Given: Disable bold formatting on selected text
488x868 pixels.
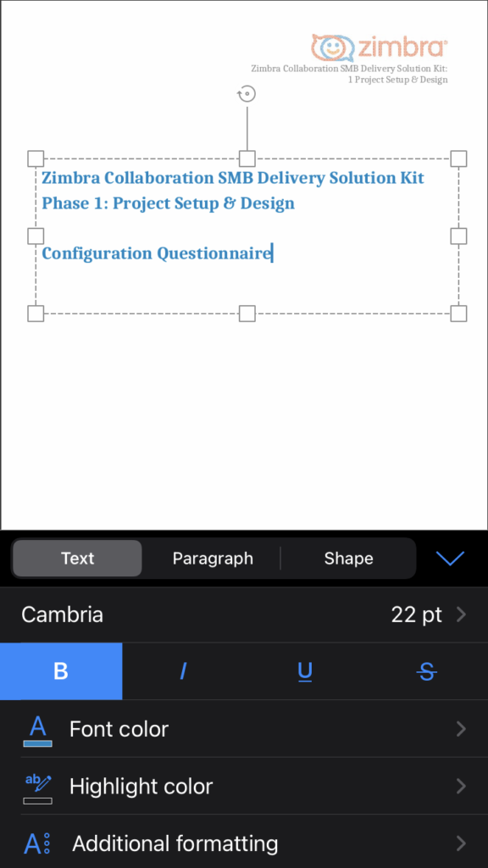Looking at the screenshot, I should pos(61,670).
